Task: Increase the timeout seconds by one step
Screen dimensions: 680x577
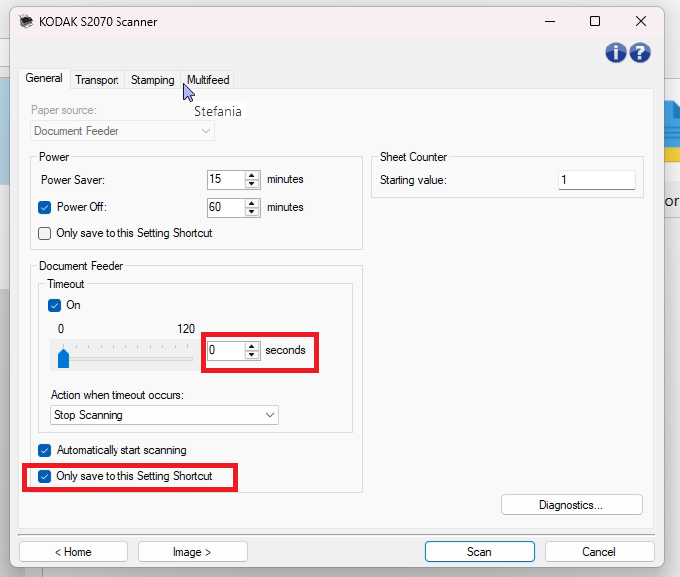Action: 252,346
